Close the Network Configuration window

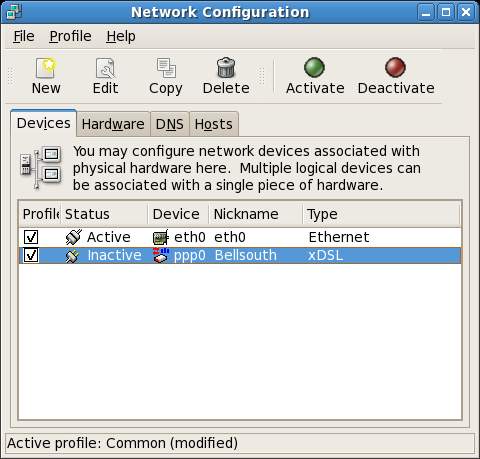click(466, 13)
